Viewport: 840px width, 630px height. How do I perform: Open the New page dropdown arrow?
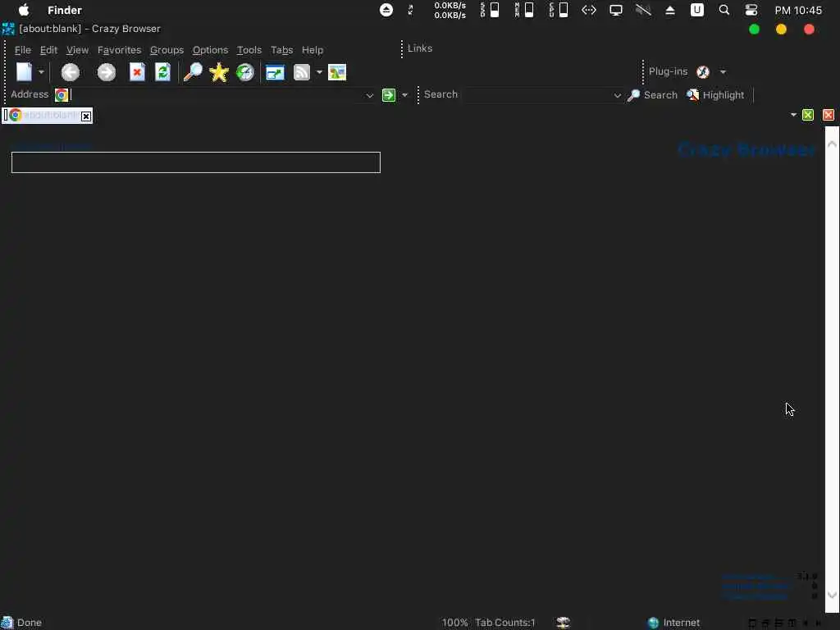click(41, 72)
